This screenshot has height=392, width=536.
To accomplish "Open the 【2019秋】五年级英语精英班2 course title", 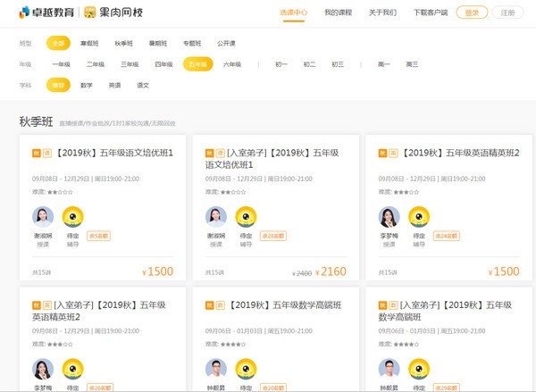I will [459, 153].
